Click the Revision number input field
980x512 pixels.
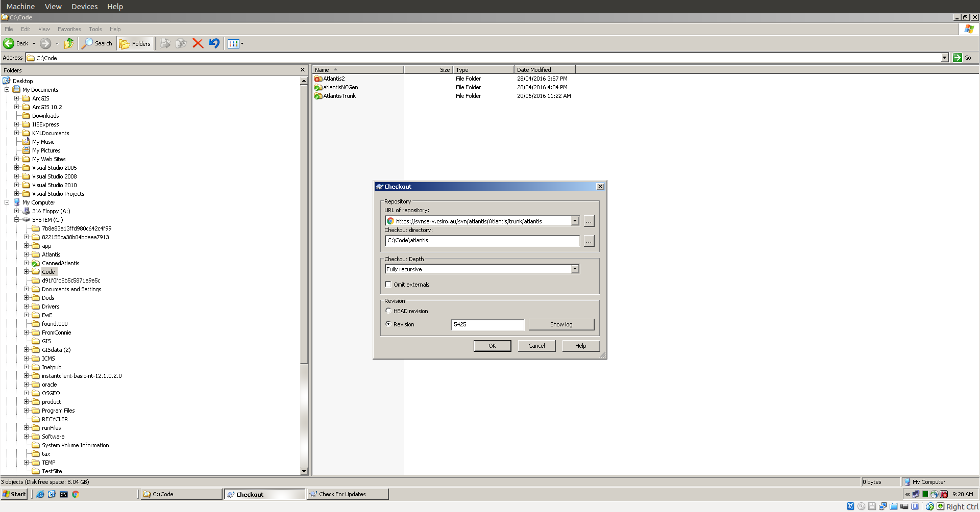(487, 324)
